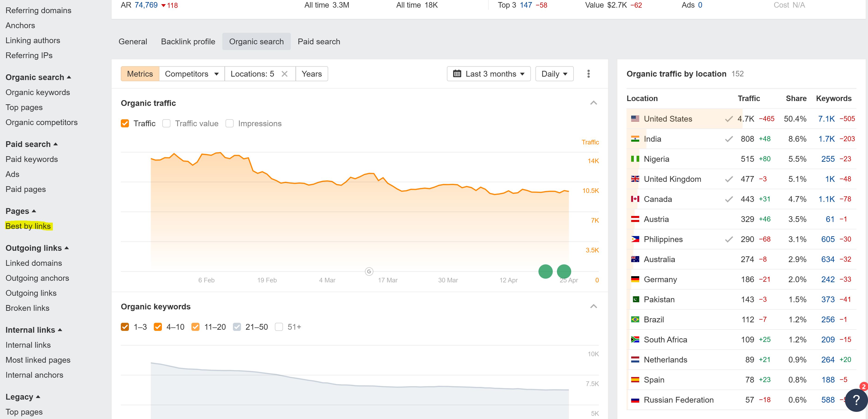This screenshot has height=419, width=868.
Task: Click the Canada flag icon
Action: [x=635, y=199]
